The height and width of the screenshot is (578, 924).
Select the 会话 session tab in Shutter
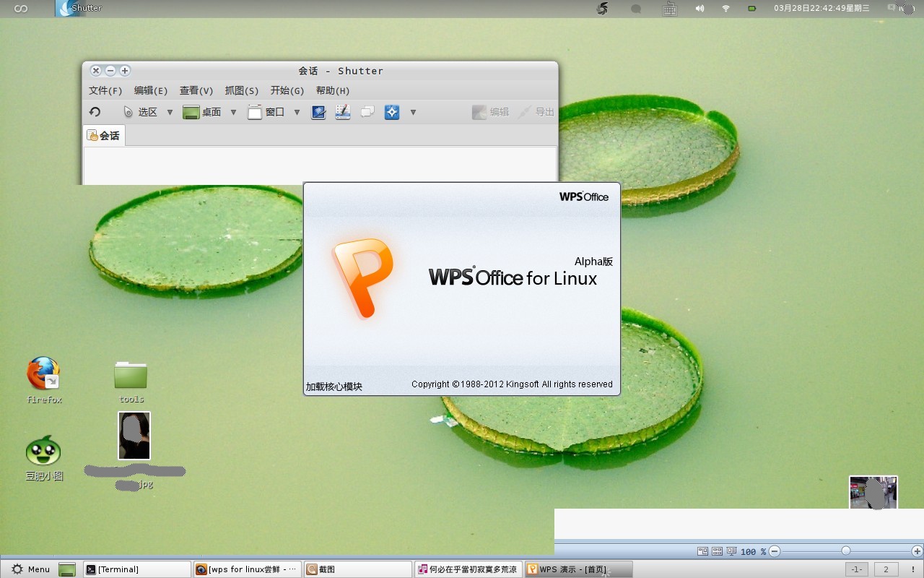pos(104,135)
